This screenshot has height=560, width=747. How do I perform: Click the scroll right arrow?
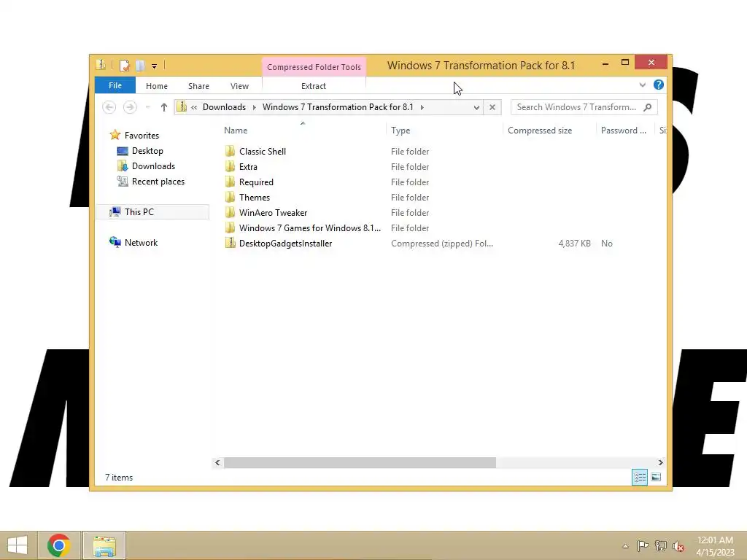tap(660, 462)
